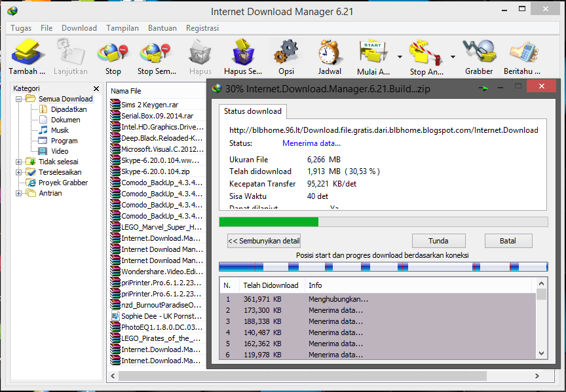The width and height of the screenshot is (566, 392).
Task: Click the connection segments progress bar
Action: coord(383,267)
